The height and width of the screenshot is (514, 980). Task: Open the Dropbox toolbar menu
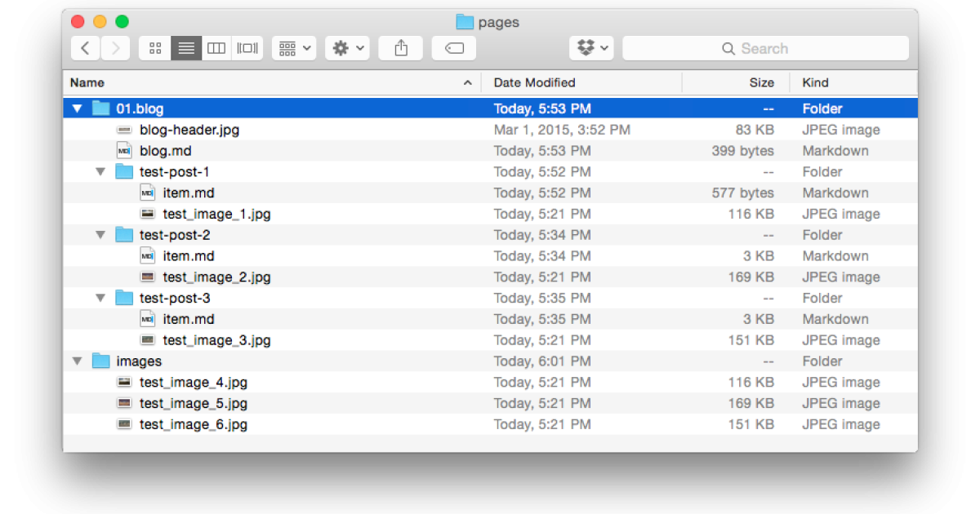[x=592, y=48]
